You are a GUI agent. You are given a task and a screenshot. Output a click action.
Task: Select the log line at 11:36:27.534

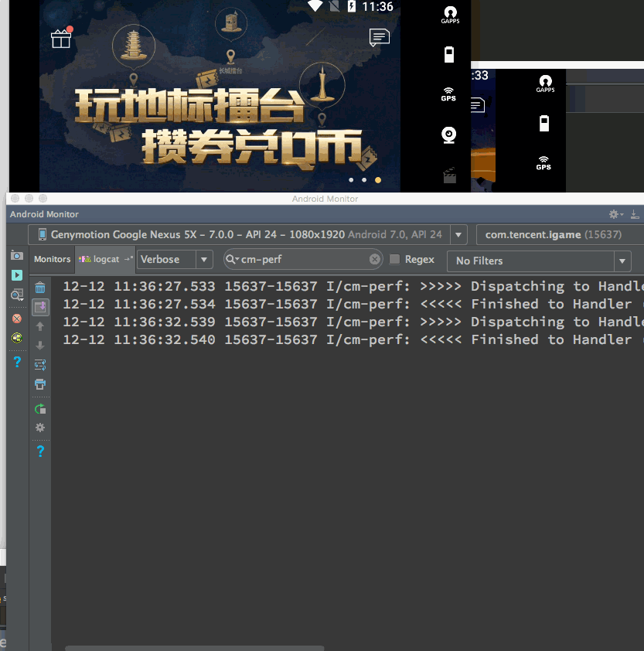pos(353,304)
